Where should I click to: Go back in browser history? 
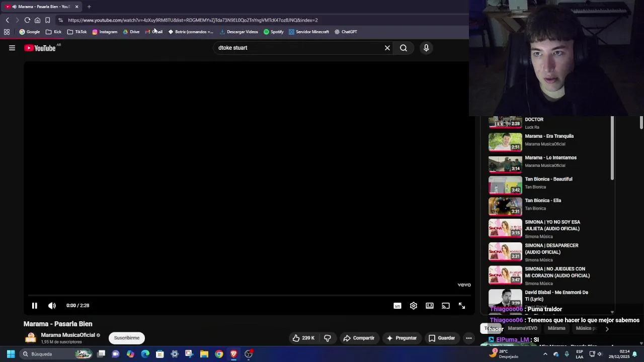pyautogui.click(x=7, y=20)
